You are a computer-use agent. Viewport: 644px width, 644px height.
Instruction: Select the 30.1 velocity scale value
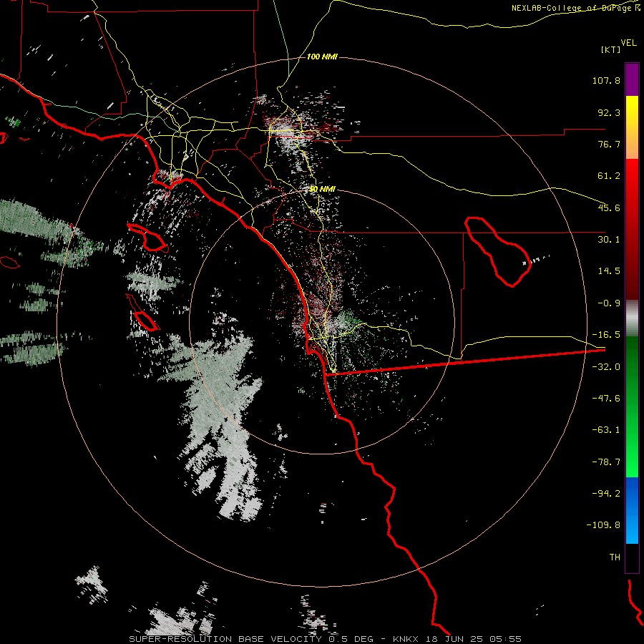tap(609, 240)
